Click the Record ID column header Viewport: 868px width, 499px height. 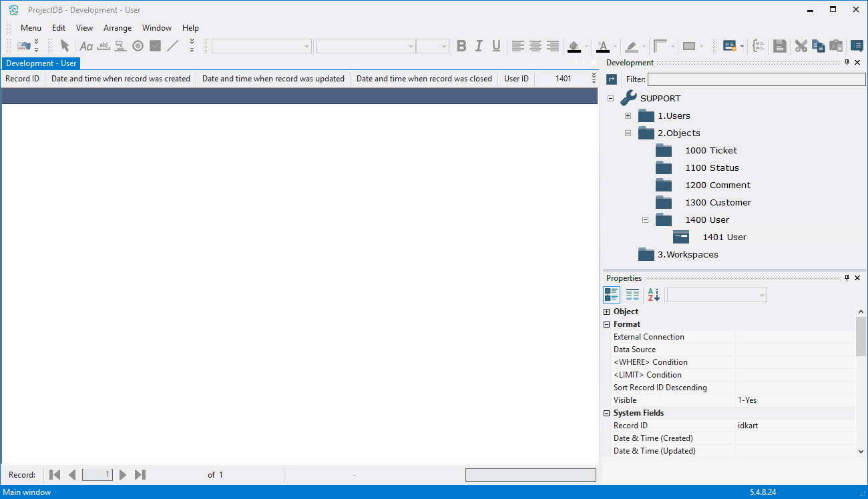(23, 79)
